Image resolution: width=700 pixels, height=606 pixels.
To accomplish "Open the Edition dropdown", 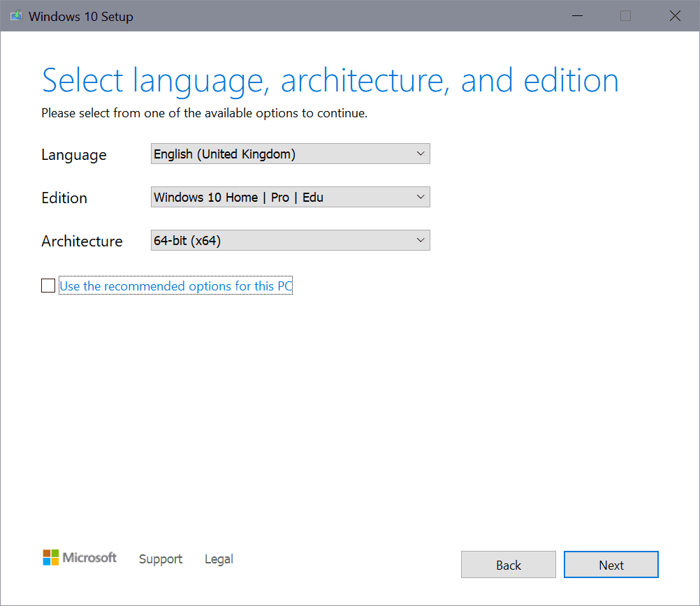I will (x=290, y=197).
